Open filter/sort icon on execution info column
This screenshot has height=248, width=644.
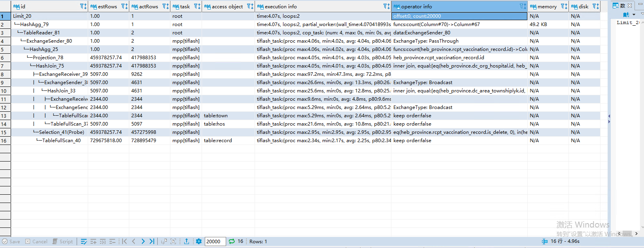pos(386,6)
